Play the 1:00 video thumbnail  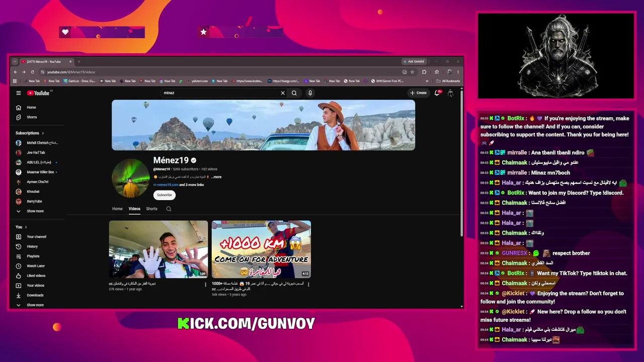click(x=158, y=249)
